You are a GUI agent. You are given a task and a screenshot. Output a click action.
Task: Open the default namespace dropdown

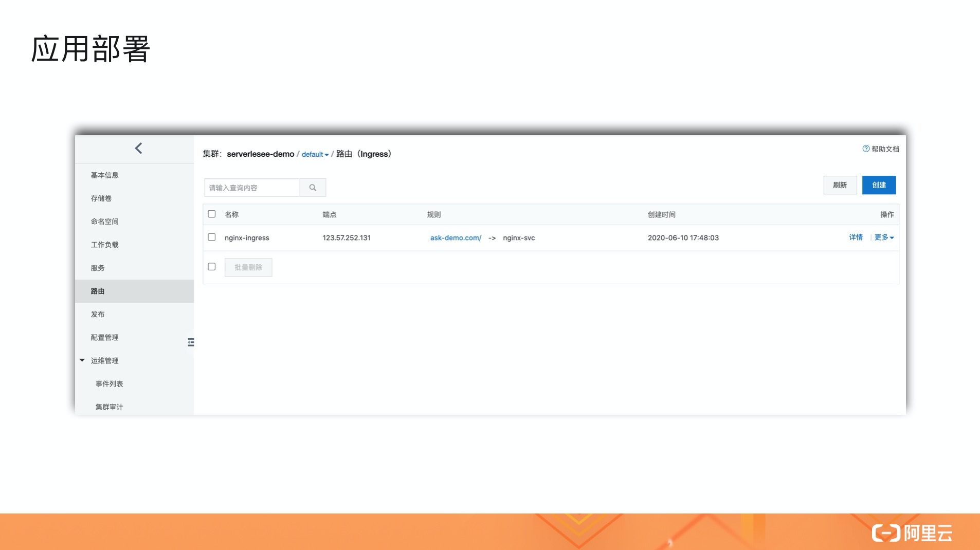(315, 155)
